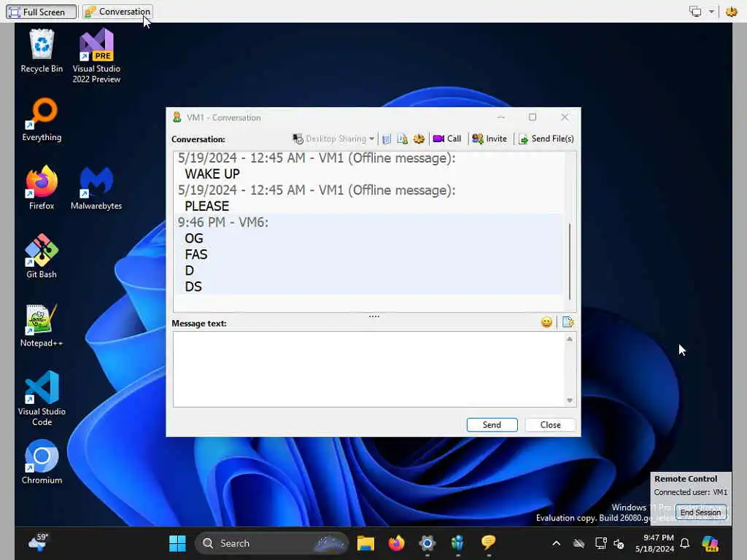Image resolution: width=747 pixels, height=560 pixels.
Task: Select the Chromium desktop shortcut
Action: (42, 462)
